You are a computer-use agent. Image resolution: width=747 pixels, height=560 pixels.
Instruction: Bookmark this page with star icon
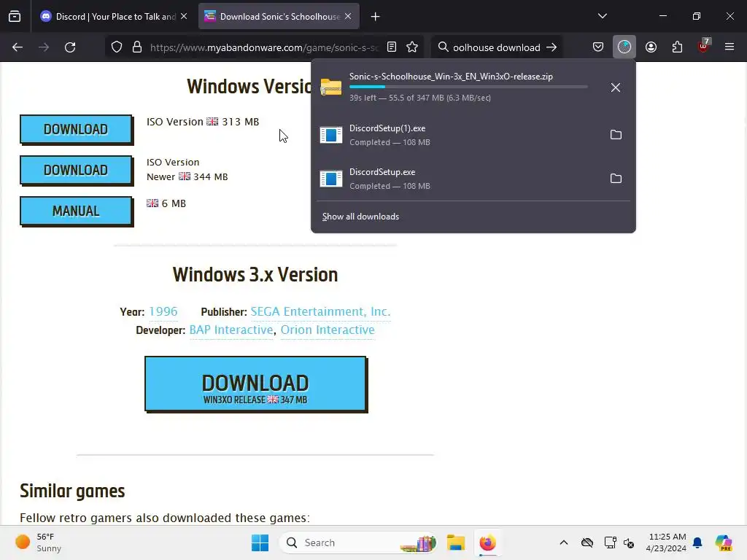coord(412,47)
